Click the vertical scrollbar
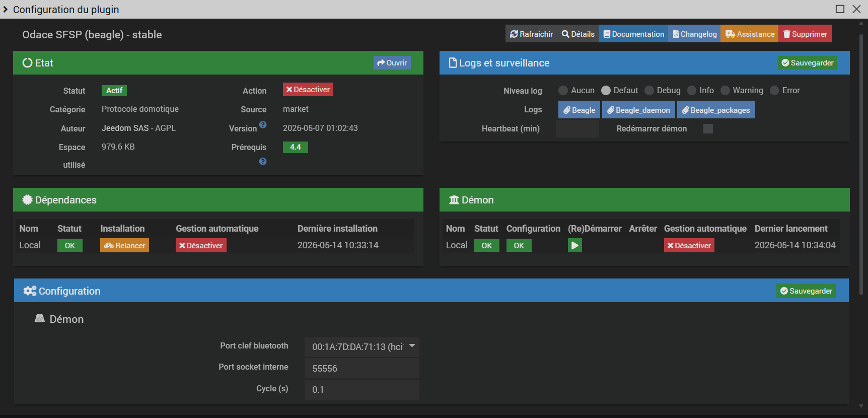The image size is (868, 418). tap(861, 164)
